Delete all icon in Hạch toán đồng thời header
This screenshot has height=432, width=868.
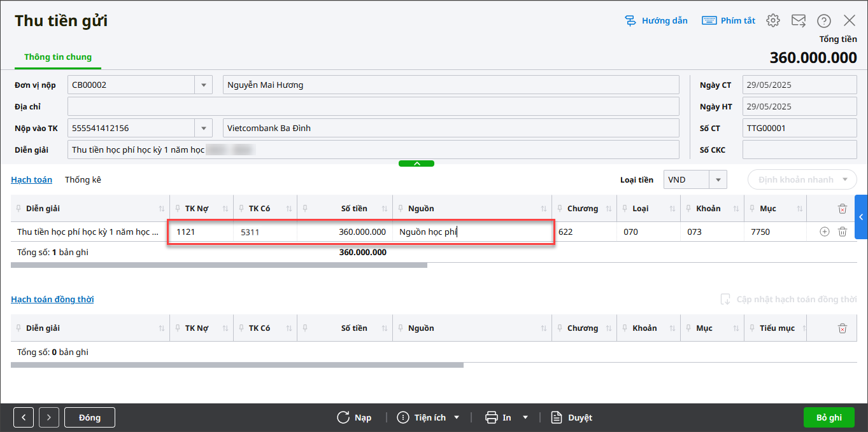click(843, 328)
